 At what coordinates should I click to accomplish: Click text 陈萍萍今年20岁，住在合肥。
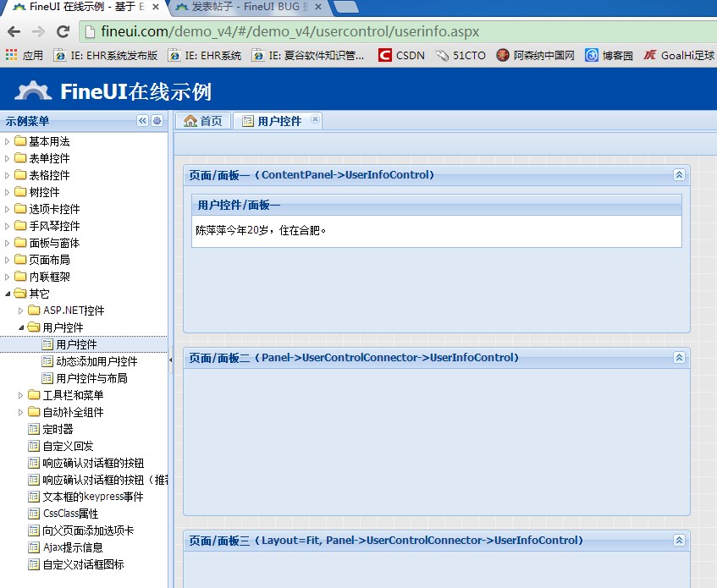[261, 230]
